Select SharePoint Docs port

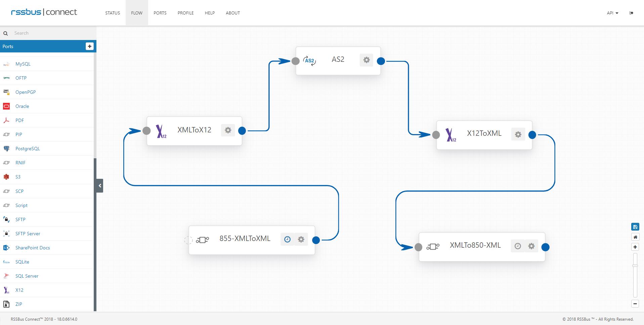click(33, 248)
